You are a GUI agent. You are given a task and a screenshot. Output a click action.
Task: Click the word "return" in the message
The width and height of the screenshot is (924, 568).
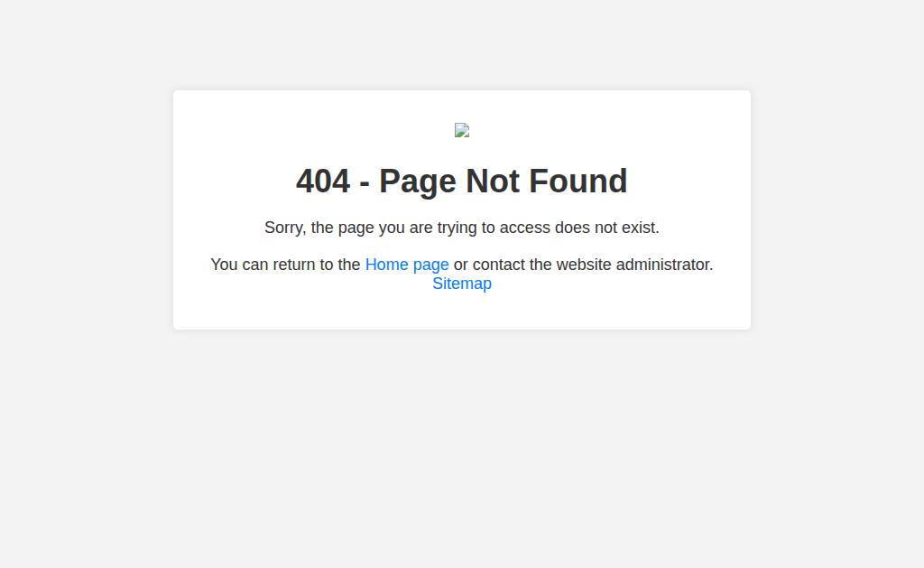[294, 265]
